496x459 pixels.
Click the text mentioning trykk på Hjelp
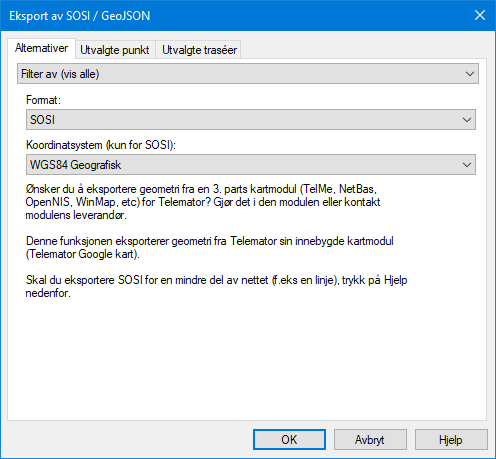pyautogui.click(x=216, y=286)
